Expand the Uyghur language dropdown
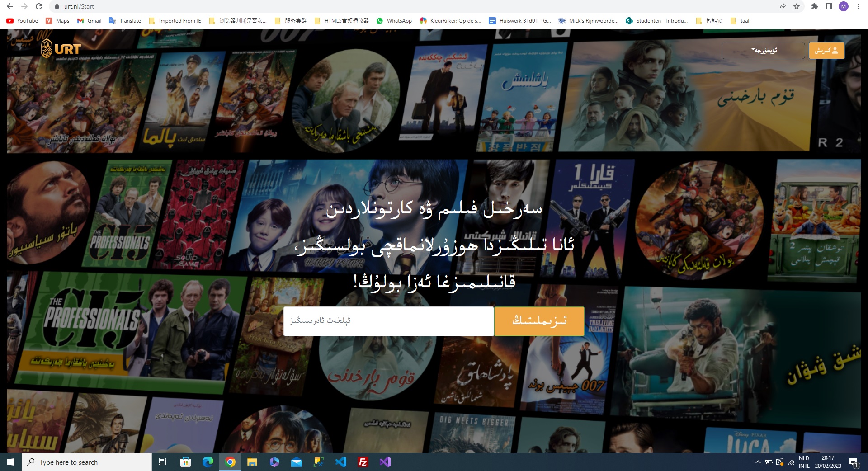The height and width of the screenshot is (471, 868). (x=763, y=51)
